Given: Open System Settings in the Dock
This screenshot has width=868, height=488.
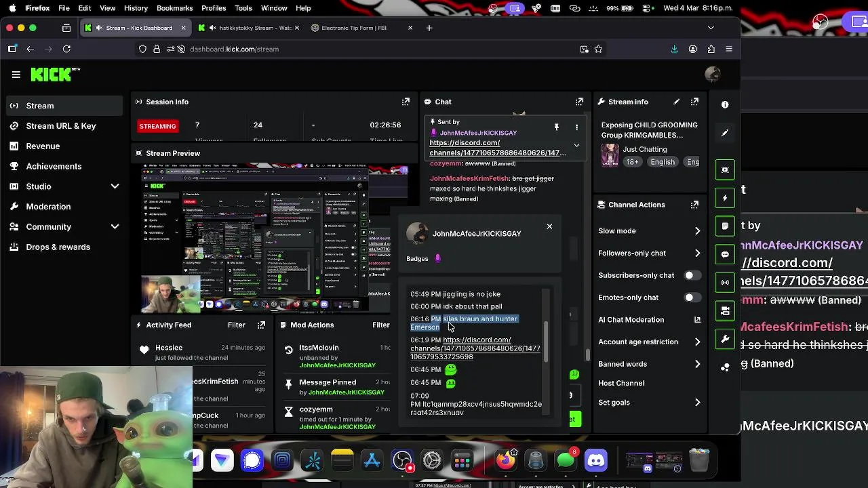Looking at the screenshot, I should pyautogui.click(x=432, y=461).
